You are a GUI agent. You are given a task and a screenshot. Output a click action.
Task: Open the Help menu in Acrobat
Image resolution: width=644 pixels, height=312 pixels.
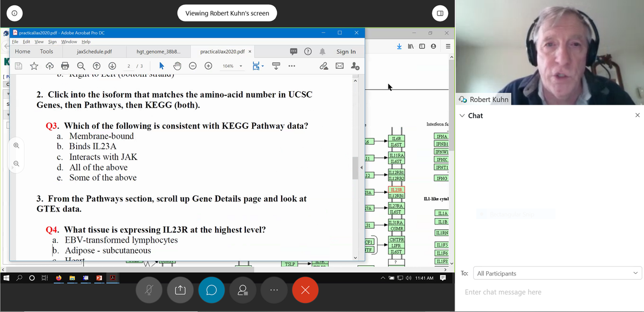pyautogui.click(x=85, y=41)
